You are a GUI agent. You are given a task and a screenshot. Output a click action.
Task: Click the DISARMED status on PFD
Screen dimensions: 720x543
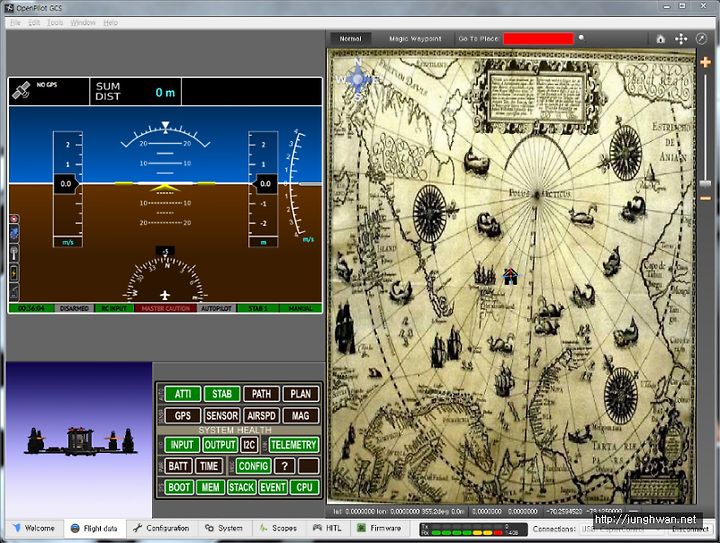click(x=74, y=308)
